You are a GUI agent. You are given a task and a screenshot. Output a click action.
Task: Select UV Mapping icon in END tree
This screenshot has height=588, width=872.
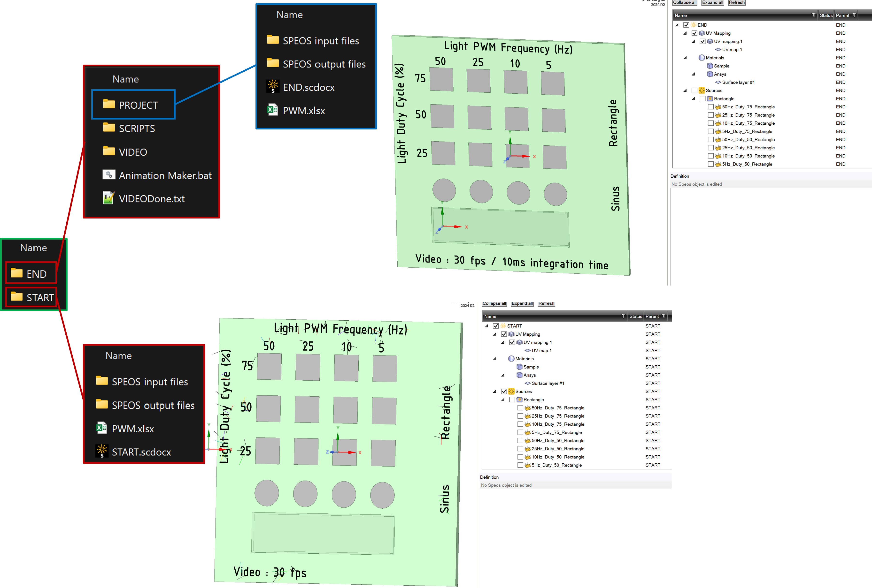(x=702, y=33)
